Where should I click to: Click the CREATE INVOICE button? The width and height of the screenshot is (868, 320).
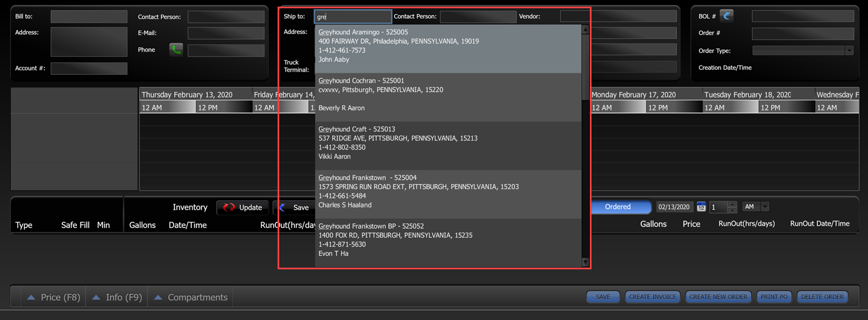pyautogui.click(x=653, y=297)
